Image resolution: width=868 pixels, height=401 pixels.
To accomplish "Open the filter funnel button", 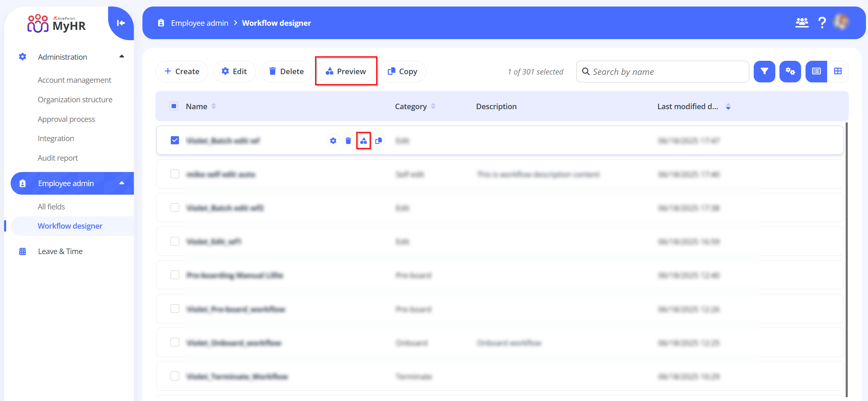I will 764,71.
